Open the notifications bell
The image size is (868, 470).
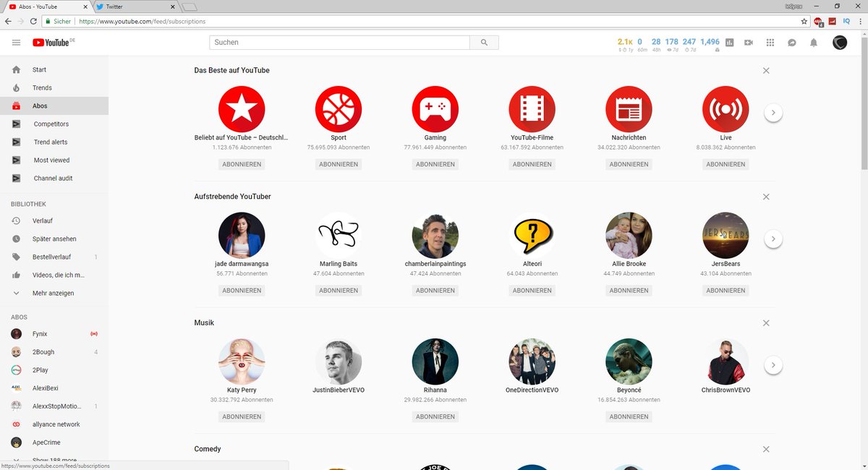(x=814, y=43)
